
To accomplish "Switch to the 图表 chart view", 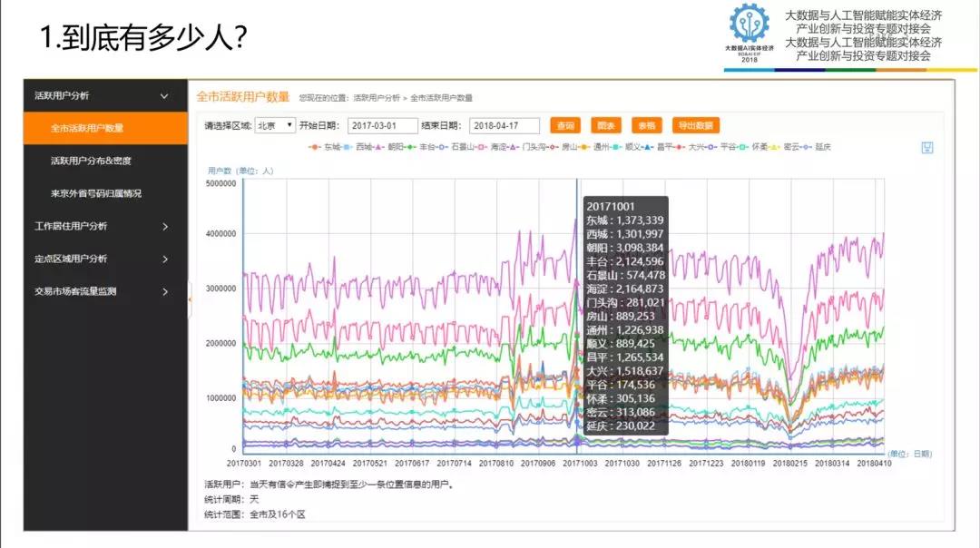I will 604,124.
